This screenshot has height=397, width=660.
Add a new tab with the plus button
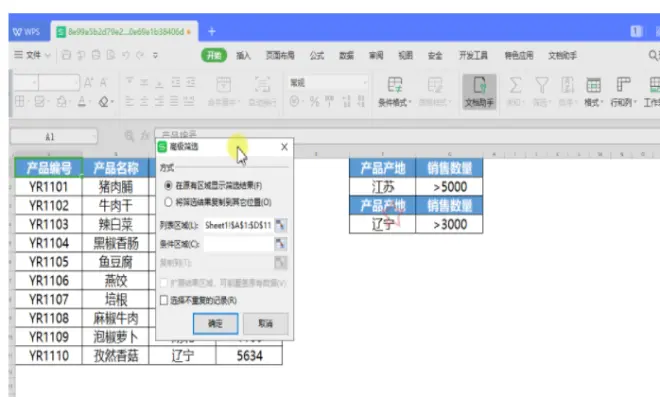pyautogui.click(x=212, y=31)
